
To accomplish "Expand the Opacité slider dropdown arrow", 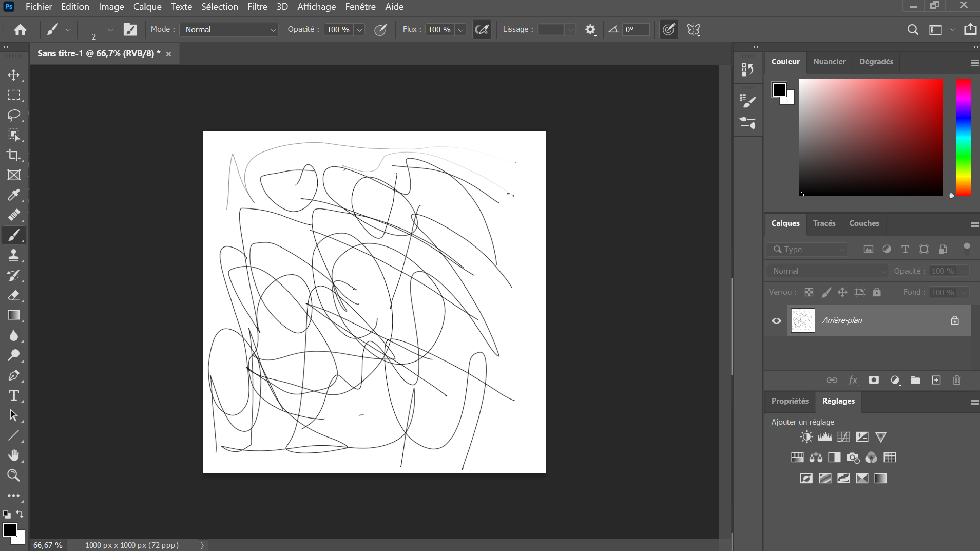I will [360, 30].
